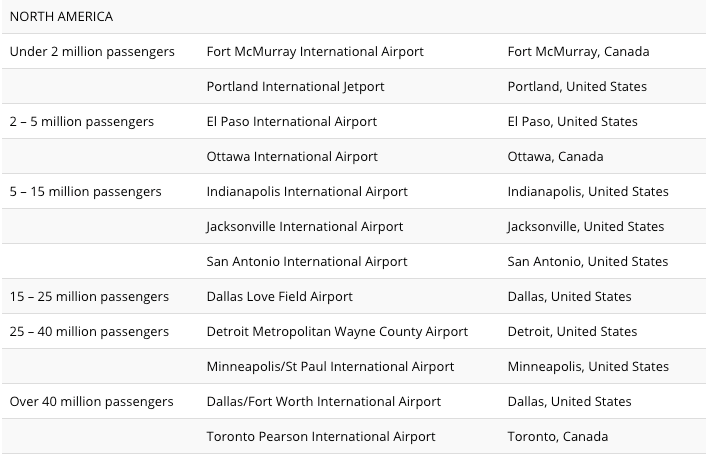This screenshot has height=458, width=710.
Task: Click the 5 – 15 million passengers label
Action: [x=85, y=192]
